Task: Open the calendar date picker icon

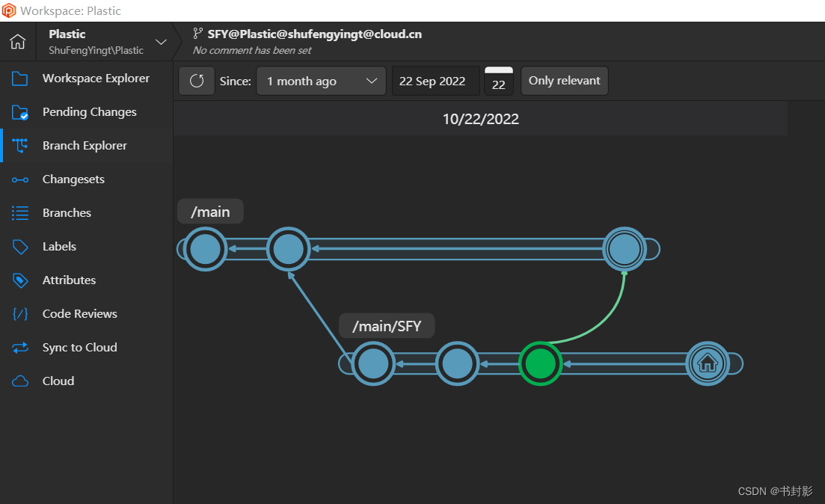Action: tap(498, 81)
